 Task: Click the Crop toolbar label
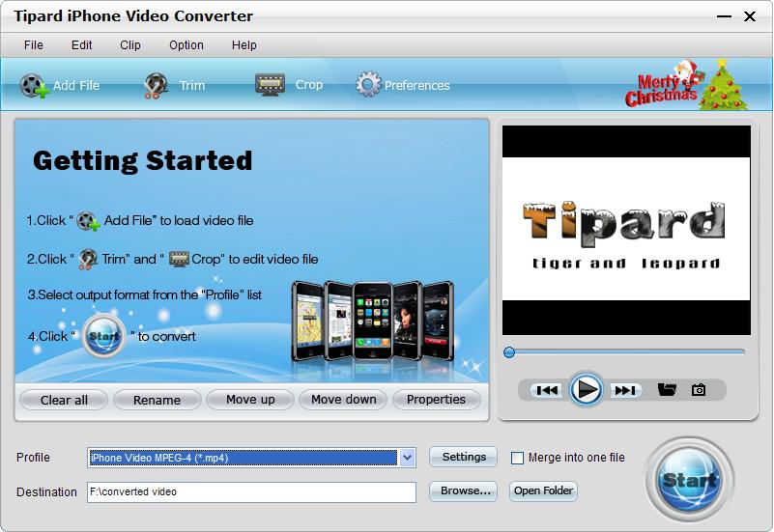[x=309, y=85]
